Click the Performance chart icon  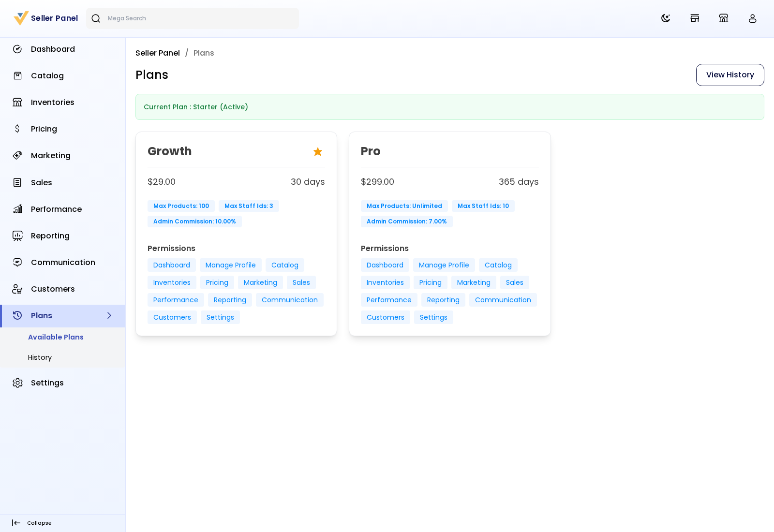tap(17, 209)
